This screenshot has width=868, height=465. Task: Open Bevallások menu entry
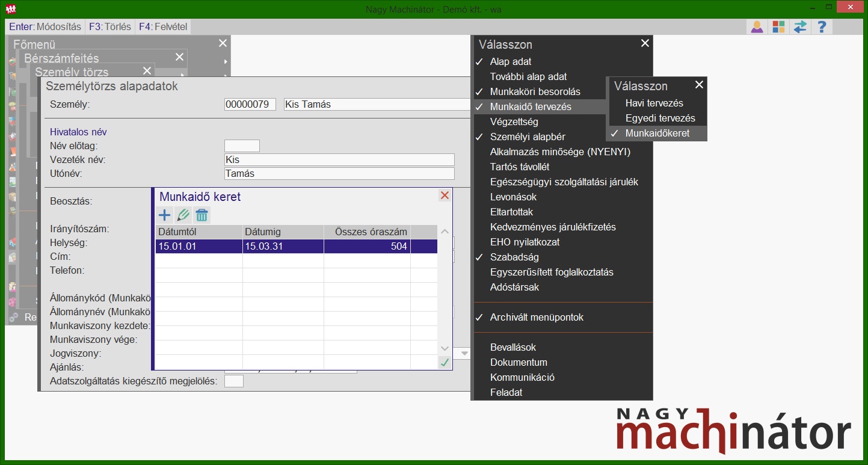tap(562, 347)
